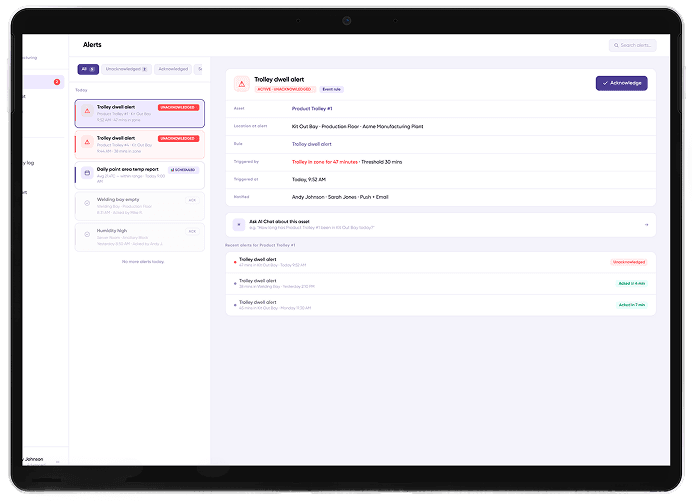Click check-circle icon on Humidity high card

coord(87,234)
